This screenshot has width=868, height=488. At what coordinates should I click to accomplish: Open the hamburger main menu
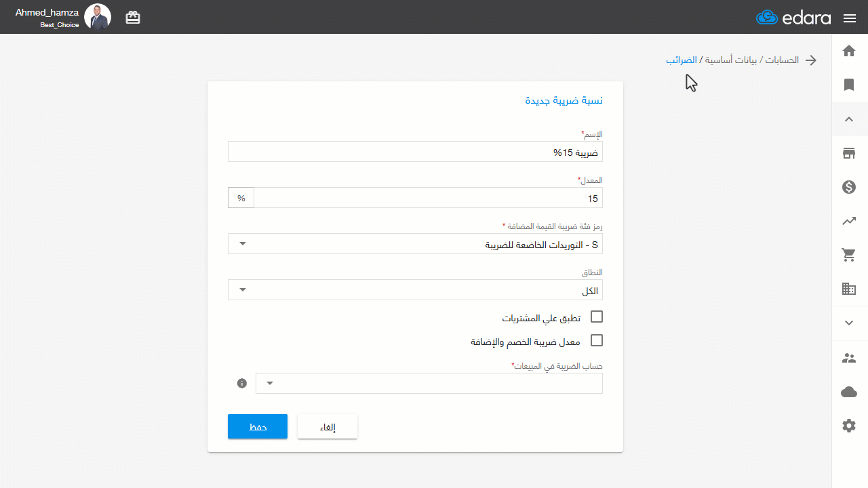850,18
